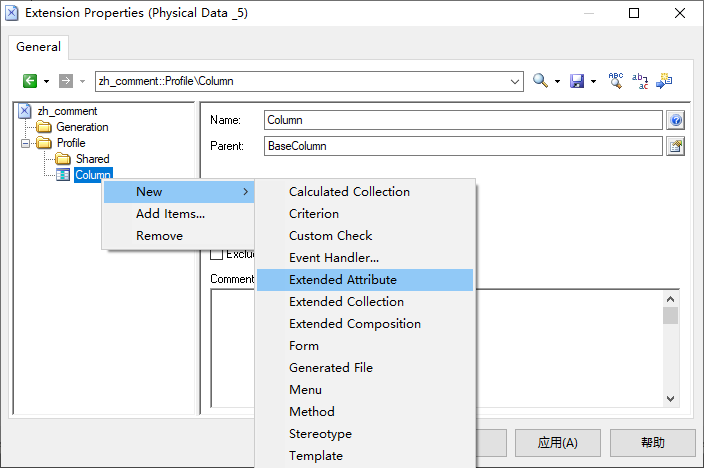Open the Save dropdown arrow
704x468 pixels.
click(593, 81)
